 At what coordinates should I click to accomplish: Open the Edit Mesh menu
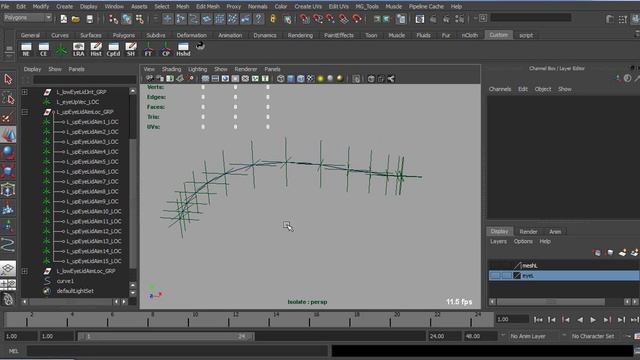(207, 7)
